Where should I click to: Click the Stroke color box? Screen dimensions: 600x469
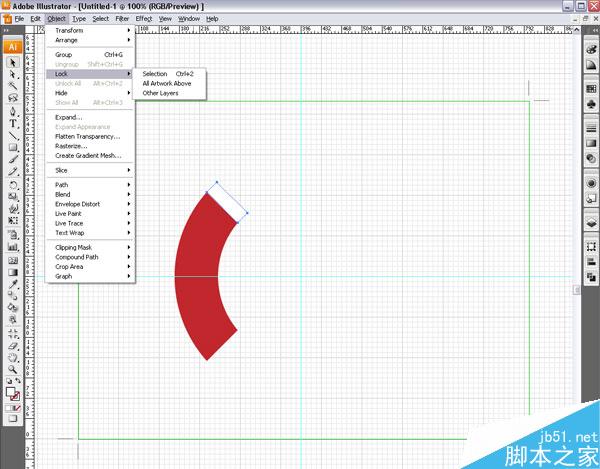15,397
